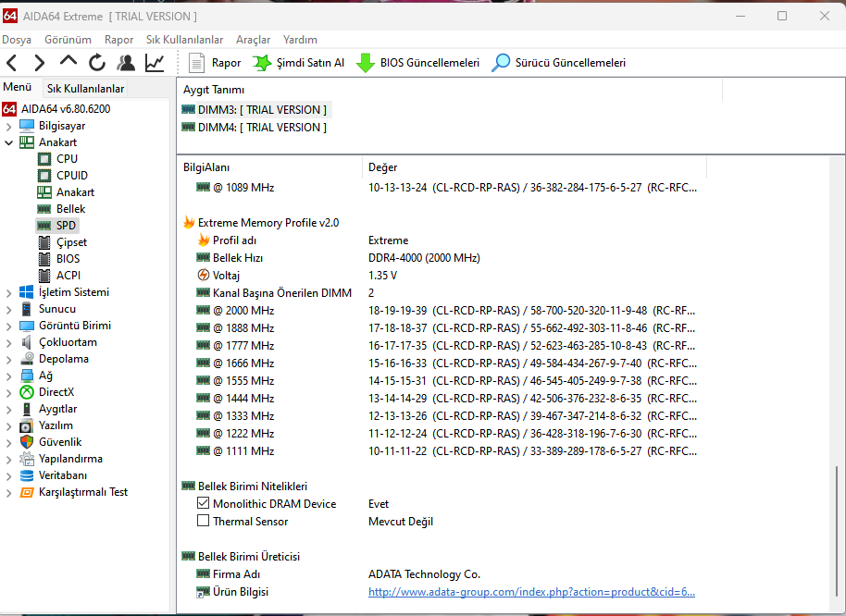Select Karşılaştırmalı Test icon
The height and width of the screenshot is (616, 846).
[x=27, y=492]
